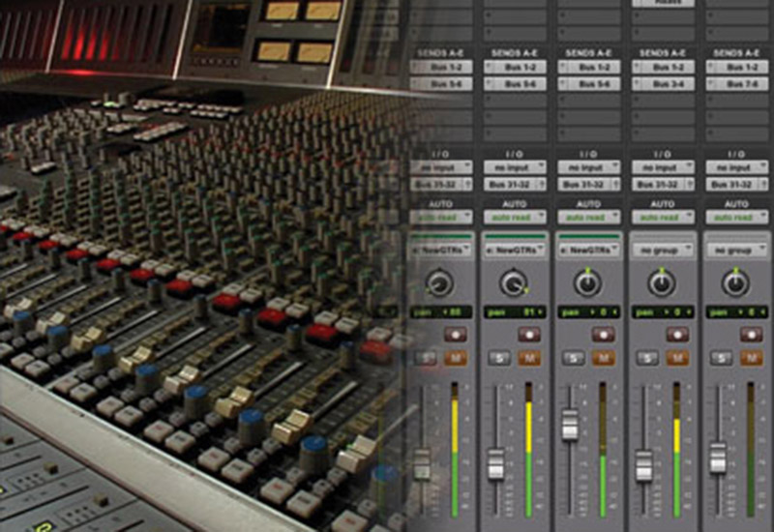Viewport: 774px width, 532px height.
Task: Open the 'e: NewGTRs' group menu, first strip
Action: (441, 251)
